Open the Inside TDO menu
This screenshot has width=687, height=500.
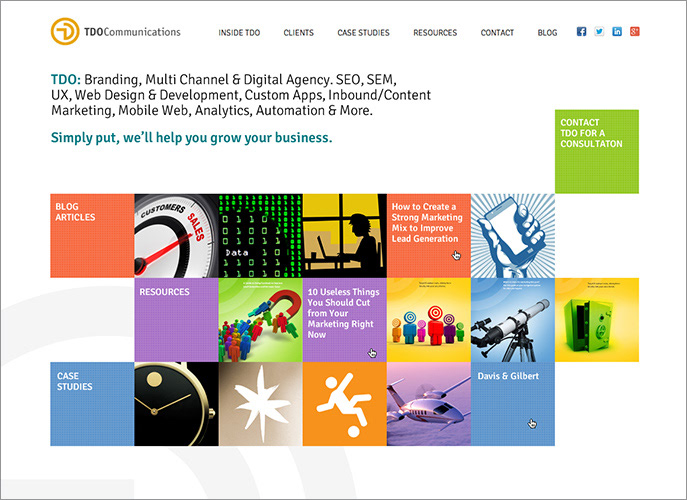(239, 32)
